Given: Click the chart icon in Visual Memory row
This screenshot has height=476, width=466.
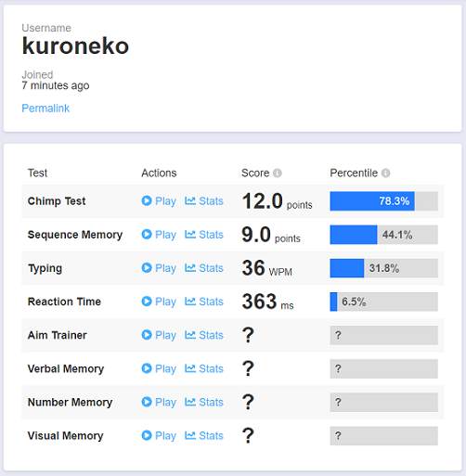Looking at the screenshot, I should [x=190, y=435].
